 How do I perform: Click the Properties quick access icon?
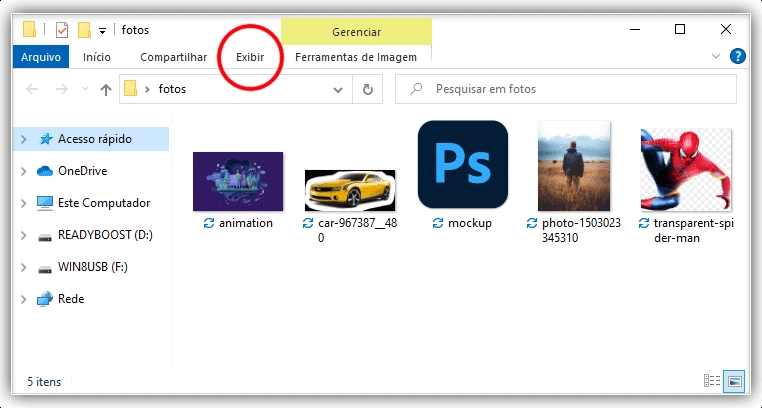pos(62,30)
